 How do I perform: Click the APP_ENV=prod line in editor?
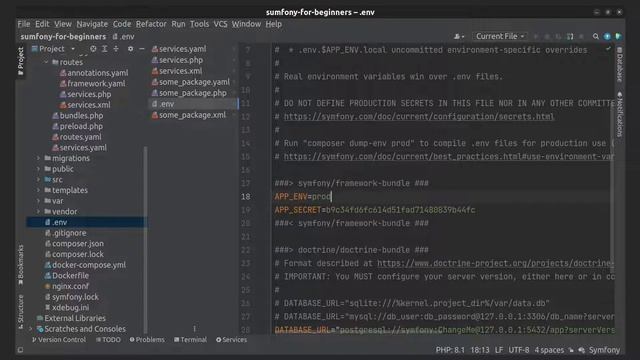coord(302,196)
